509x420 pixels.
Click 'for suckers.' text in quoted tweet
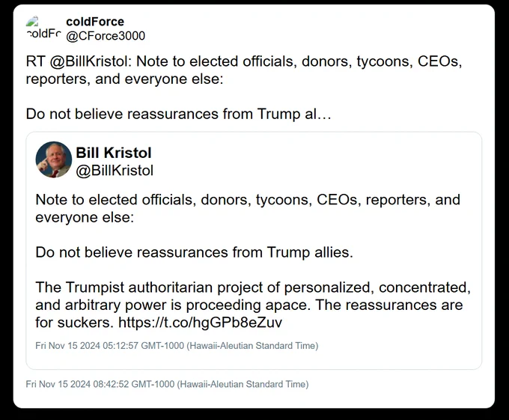(x=74, y=323)
